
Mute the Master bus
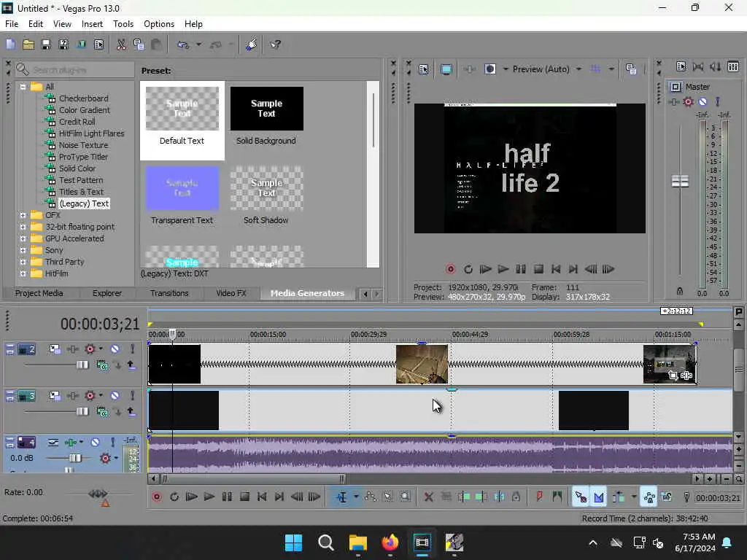click(703, 101)
